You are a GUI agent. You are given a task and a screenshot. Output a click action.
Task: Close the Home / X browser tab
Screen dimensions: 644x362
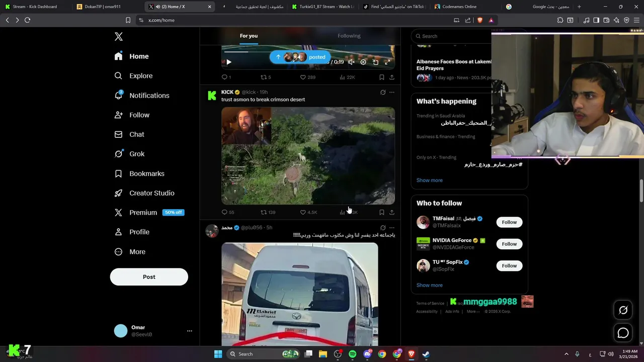[x=210, y=7]
